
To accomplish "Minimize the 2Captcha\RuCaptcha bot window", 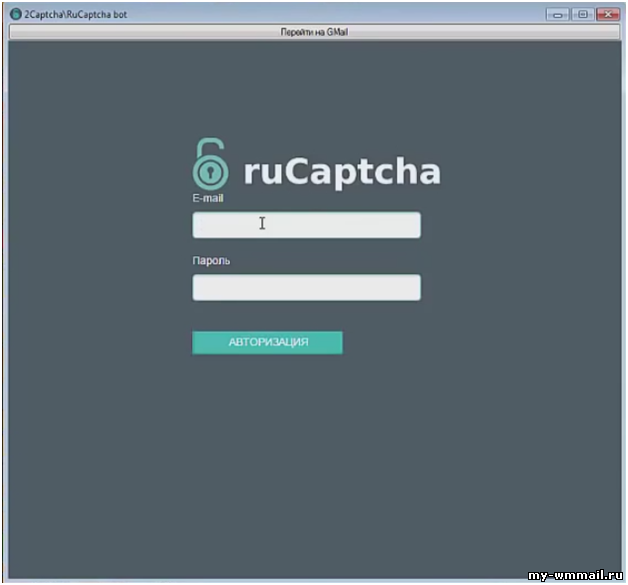I will [x=557, y=15].
